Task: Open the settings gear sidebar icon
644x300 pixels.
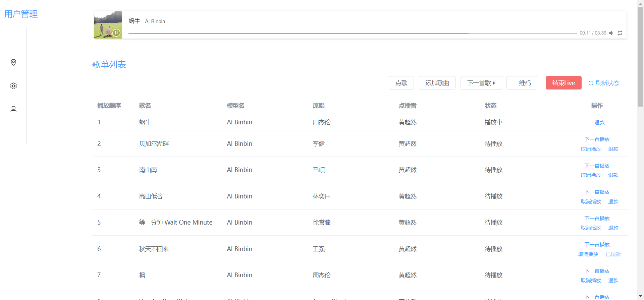Action: [13, 86]
